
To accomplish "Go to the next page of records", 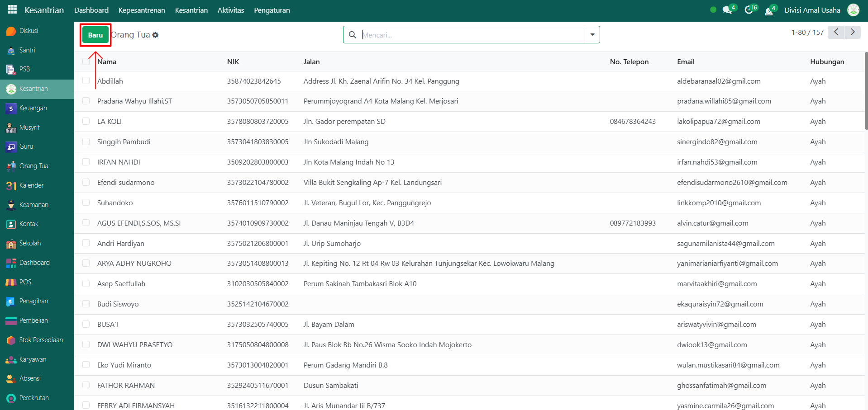I will tap(852, 32).
